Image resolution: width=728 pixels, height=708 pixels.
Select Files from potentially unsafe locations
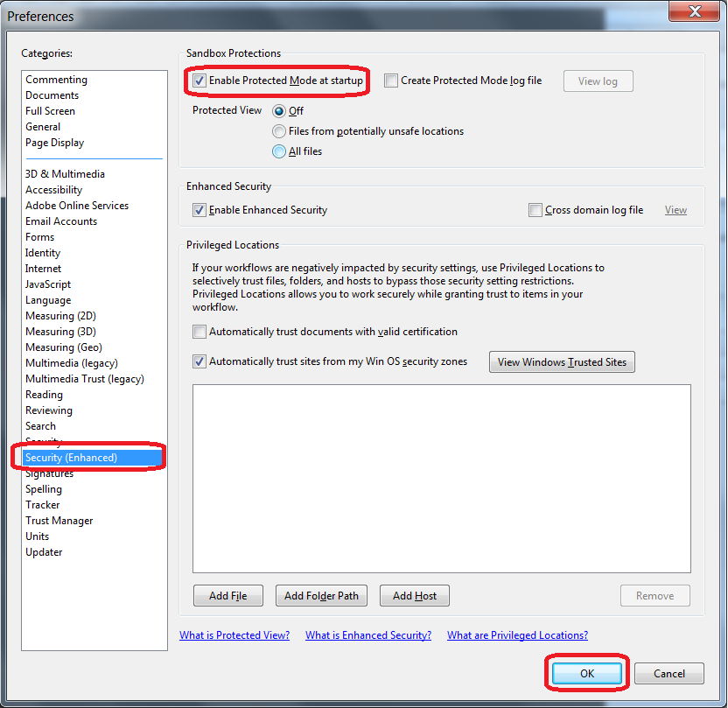pyautogui.click(x=277, y=131)
